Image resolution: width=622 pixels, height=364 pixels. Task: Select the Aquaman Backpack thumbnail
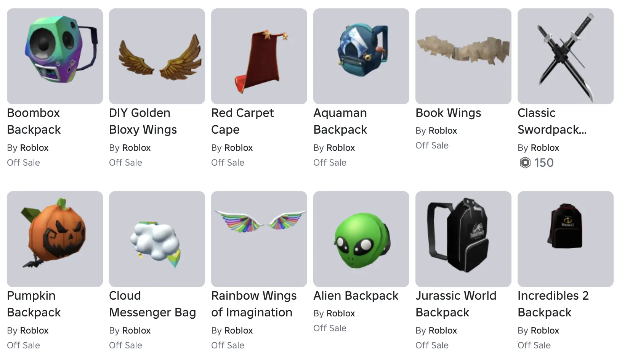click(361, 56)
